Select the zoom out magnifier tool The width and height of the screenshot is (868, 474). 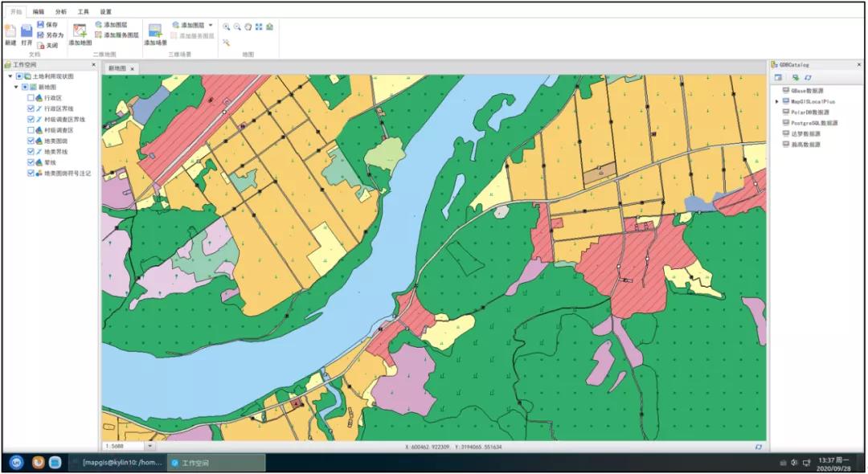coord(237,27)
